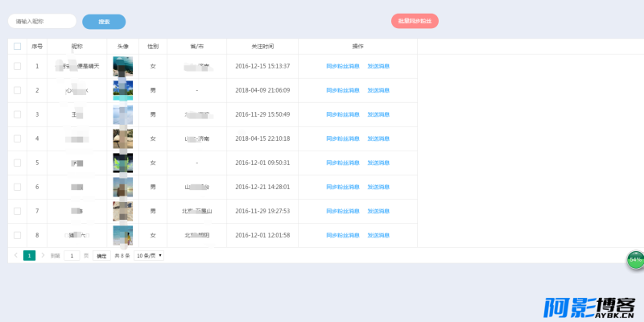This screenshot has width=644, height=322.
Task: Open the avatar thumbnail in row 4
Action: (x=123, y=138)
